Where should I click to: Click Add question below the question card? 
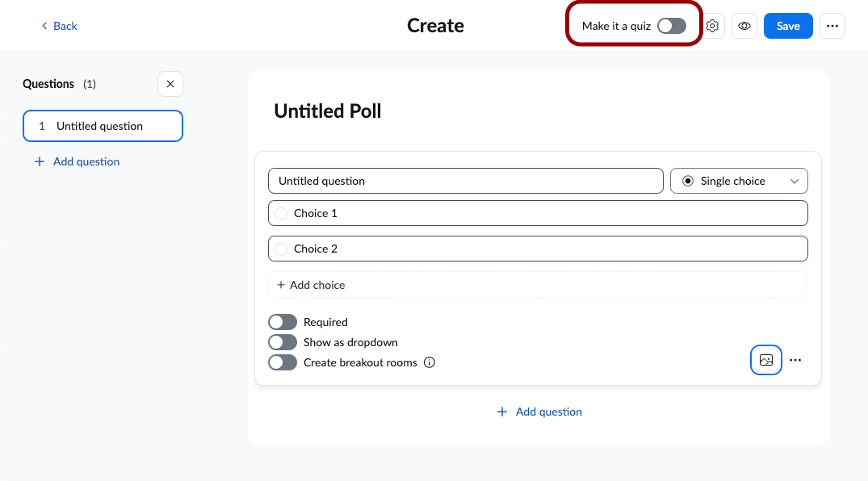point(539,412)
